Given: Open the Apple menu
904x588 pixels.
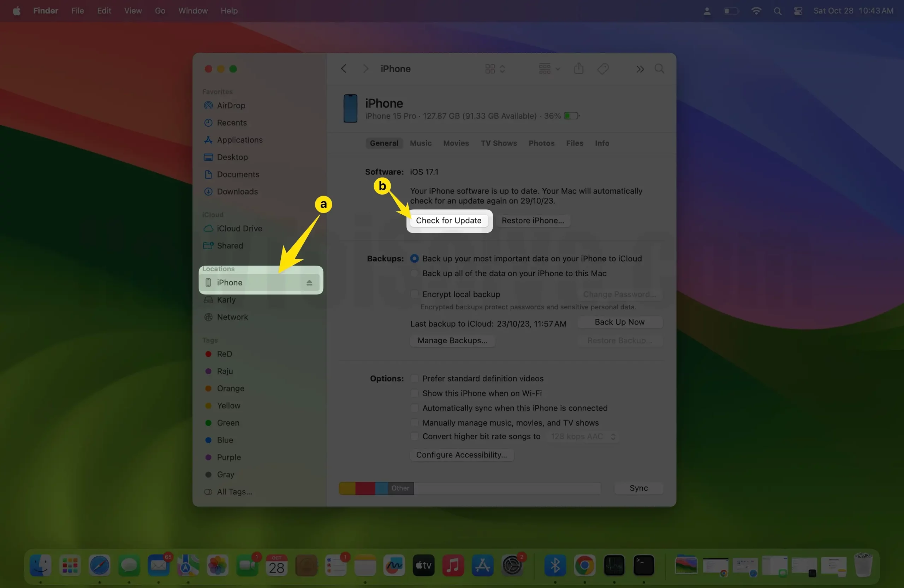Looking at the screenshot, I should click(16, 11).
